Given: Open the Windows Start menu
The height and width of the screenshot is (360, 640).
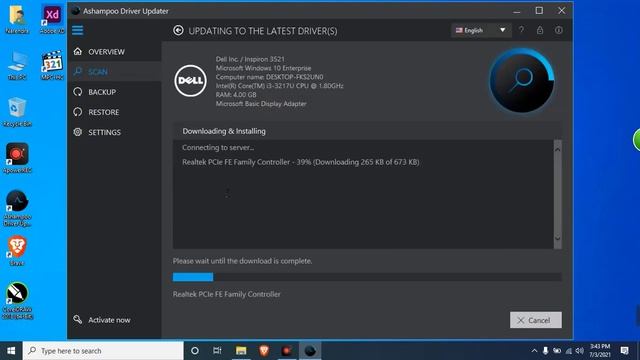Looking at the screenshot, I should (11, 351).
